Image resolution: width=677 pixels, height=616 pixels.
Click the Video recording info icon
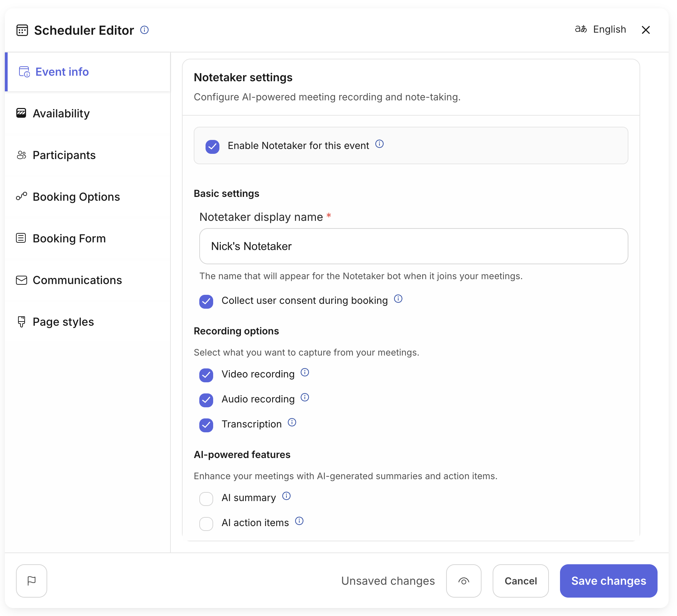coord(305,372)
